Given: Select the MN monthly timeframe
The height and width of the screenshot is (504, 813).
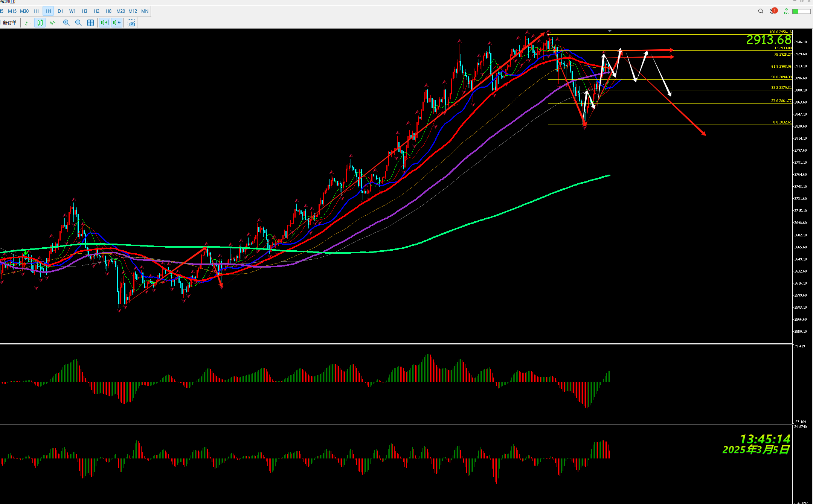Looking at the screenshot, I should (145, 11).
